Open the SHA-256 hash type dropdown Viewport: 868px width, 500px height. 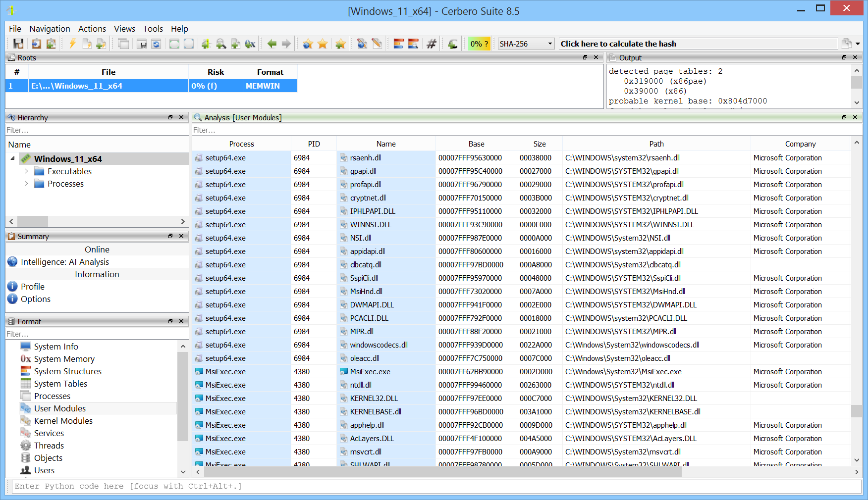pyautogui.click(x=526, y=44)
